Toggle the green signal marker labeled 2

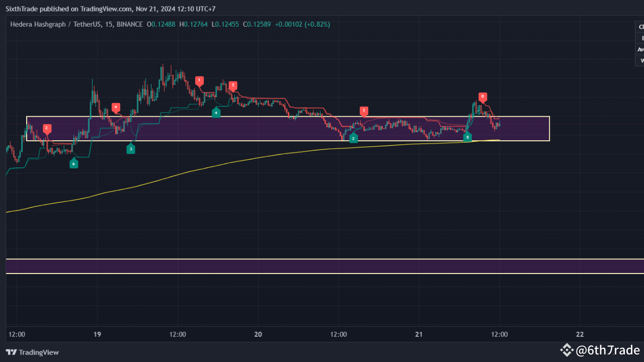353,138
